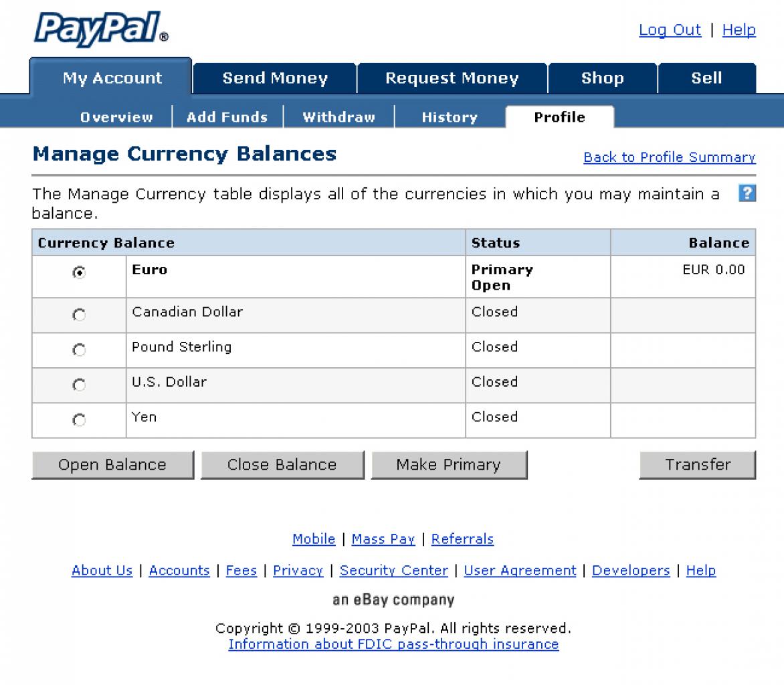Open the Security Center link

(394, 571)
